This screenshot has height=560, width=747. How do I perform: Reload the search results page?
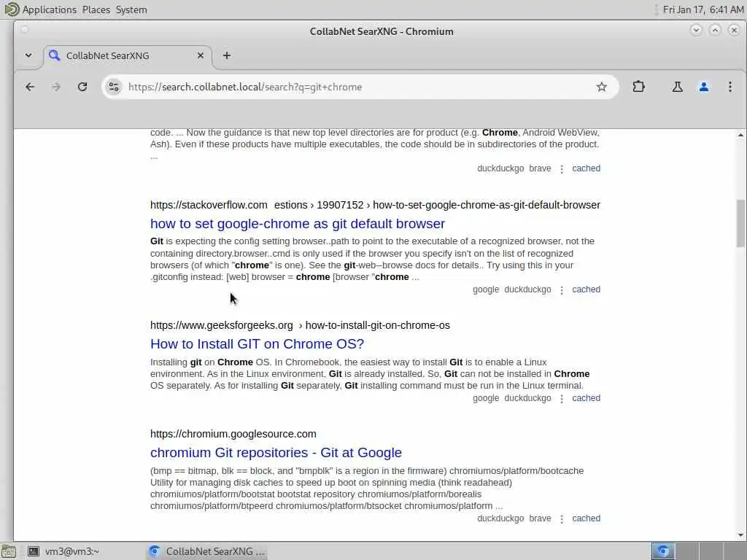click(82, 87)
